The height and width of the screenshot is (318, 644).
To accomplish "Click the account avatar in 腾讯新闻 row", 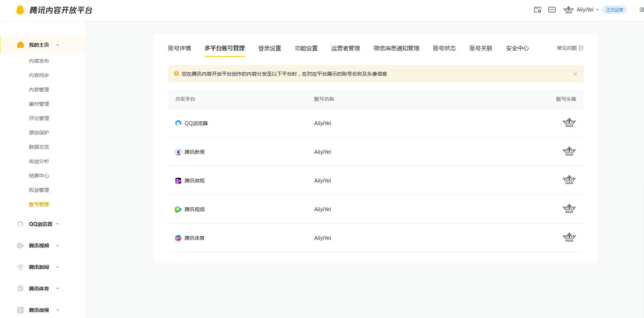I will (569, 151).
